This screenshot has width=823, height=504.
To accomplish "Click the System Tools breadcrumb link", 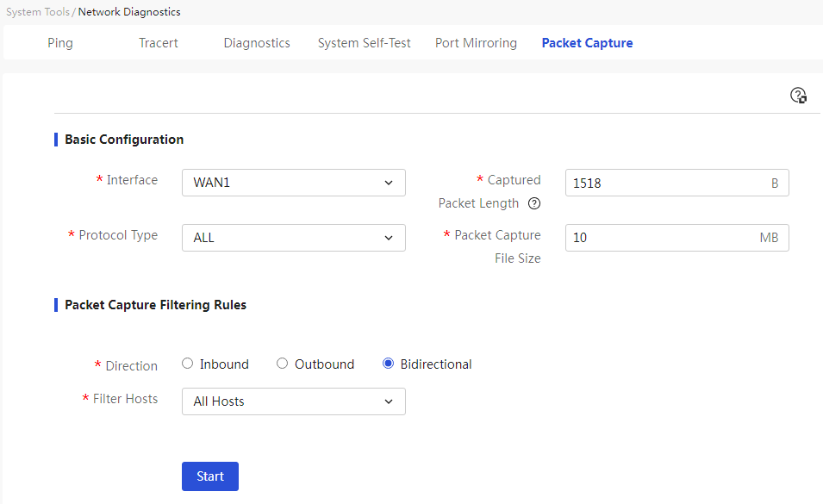I will point(38,11).
